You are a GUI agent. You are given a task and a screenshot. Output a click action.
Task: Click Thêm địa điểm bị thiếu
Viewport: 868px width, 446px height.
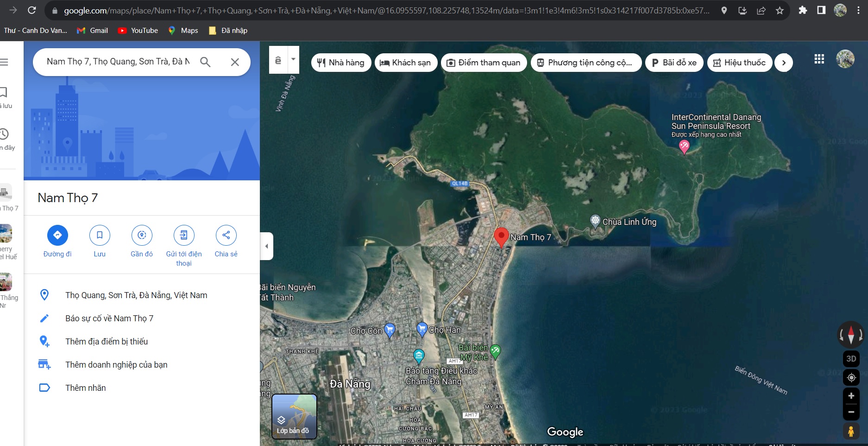pos(107,342)
